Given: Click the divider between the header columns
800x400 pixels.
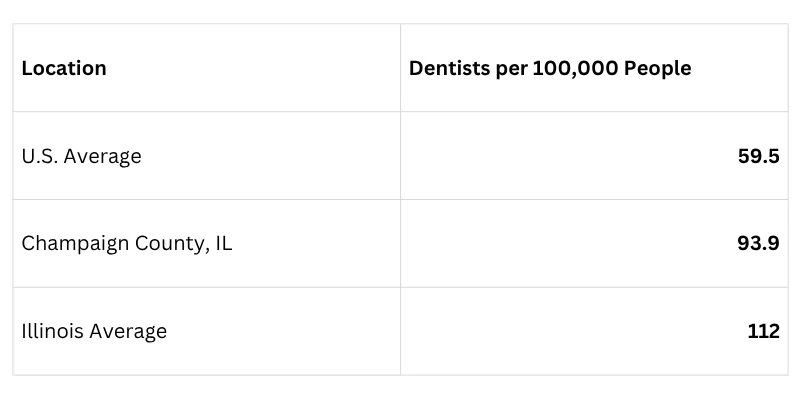Looking at the screenshot, I should tap(401, 67).
